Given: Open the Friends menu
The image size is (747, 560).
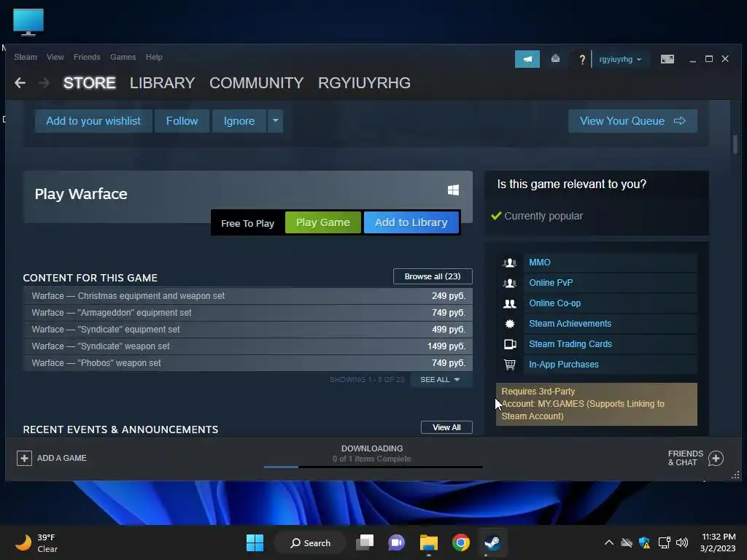Looking at the screenshot, I should (x=87, y=57).
